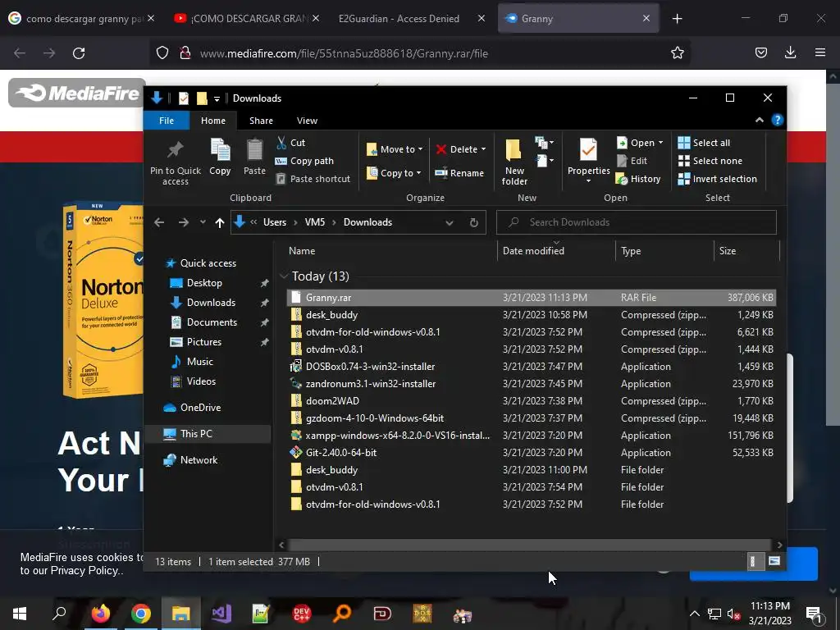Click Invert selection

pyautogui.click(x=717, y=179)
